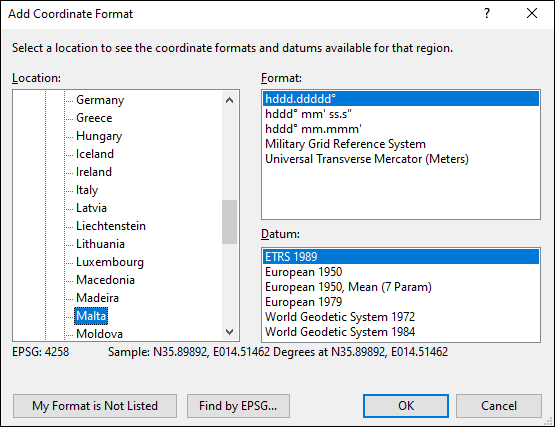The image size is (555, 427).
Task: Select Moldova in Location tree
Action: [99, 334]
